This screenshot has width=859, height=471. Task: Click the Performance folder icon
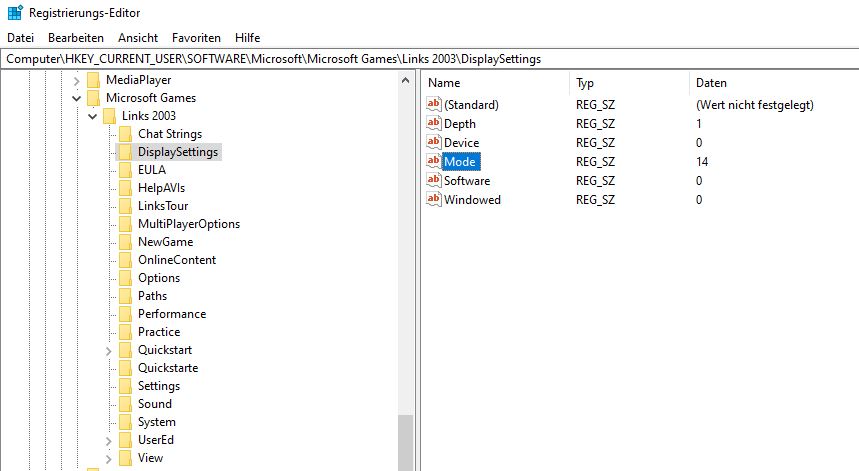[x=125, y=314]
